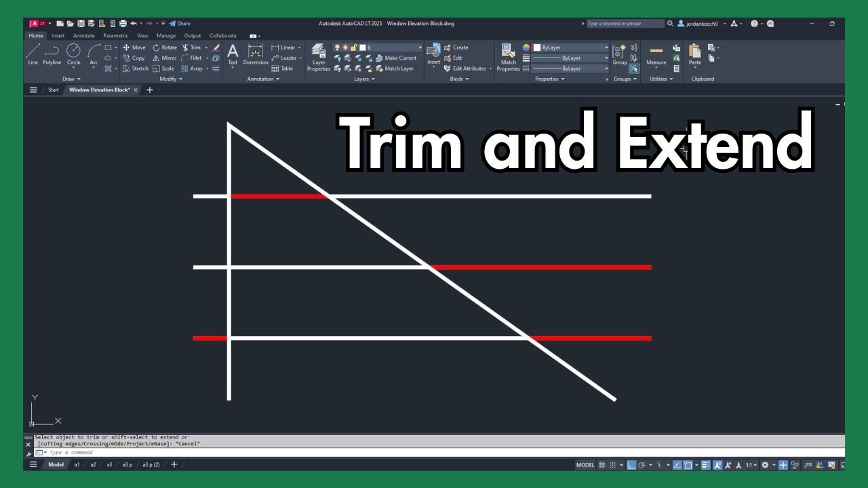Switch to the Start file tab
Screen dimensions: 868x488
[x=54, y=89]
